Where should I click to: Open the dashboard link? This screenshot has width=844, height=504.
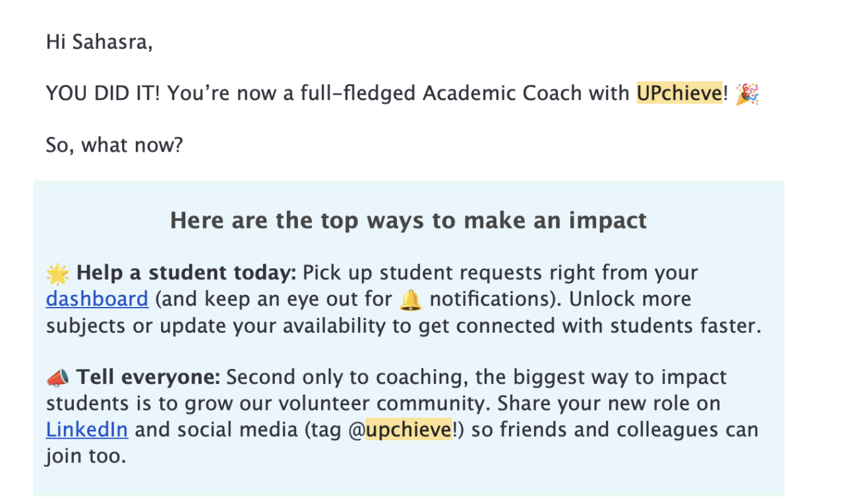97,299
